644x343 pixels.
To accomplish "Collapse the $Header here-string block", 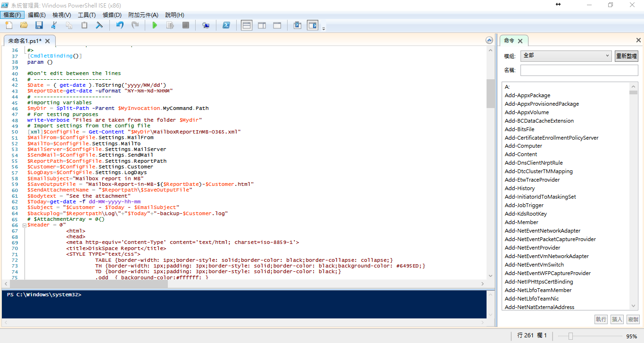I will click(24, 226).
